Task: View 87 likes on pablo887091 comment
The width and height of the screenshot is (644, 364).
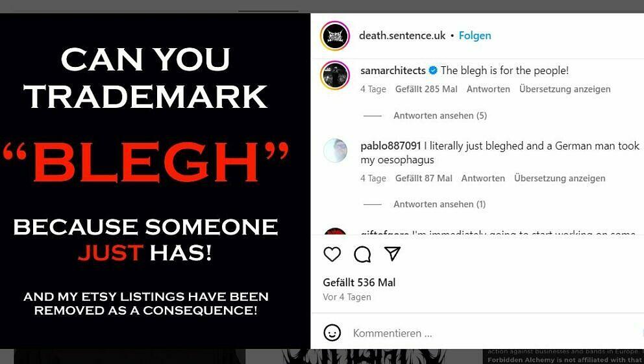Action: 423,178
